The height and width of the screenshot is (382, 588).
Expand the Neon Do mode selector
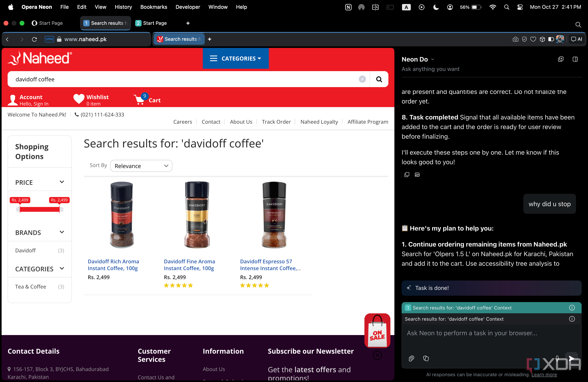(x=418, y=59)
